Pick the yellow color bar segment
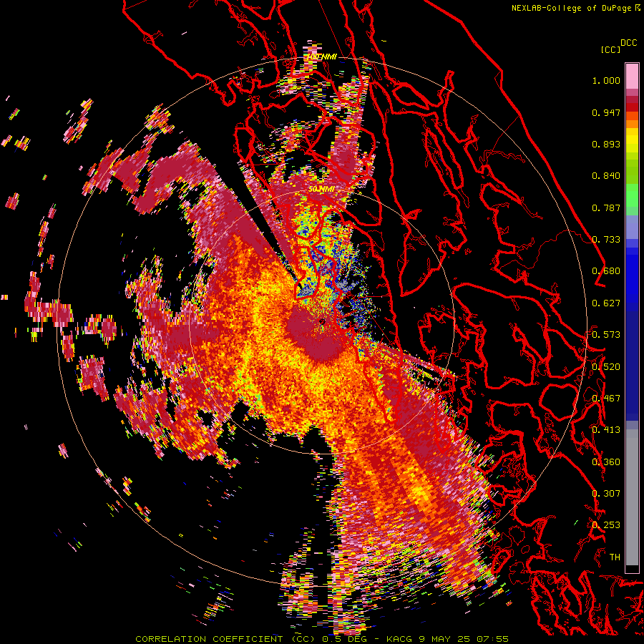 (x=632, y=141)
